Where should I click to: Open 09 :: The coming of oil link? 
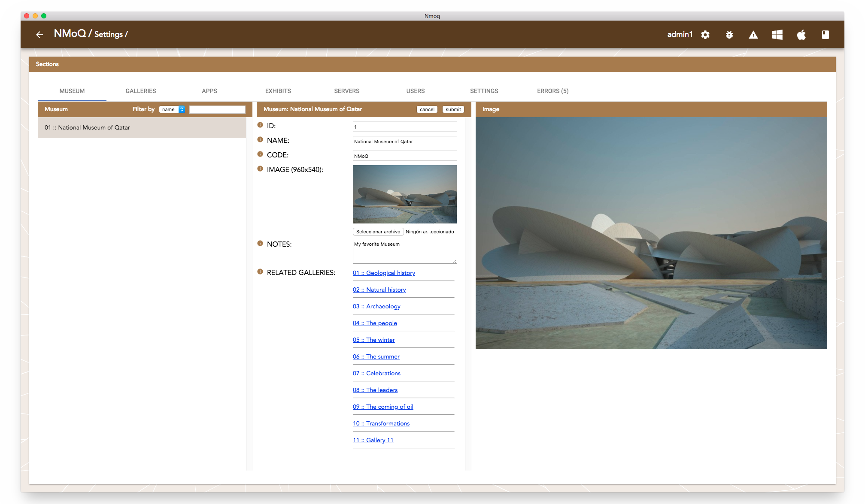pos(383,407)
